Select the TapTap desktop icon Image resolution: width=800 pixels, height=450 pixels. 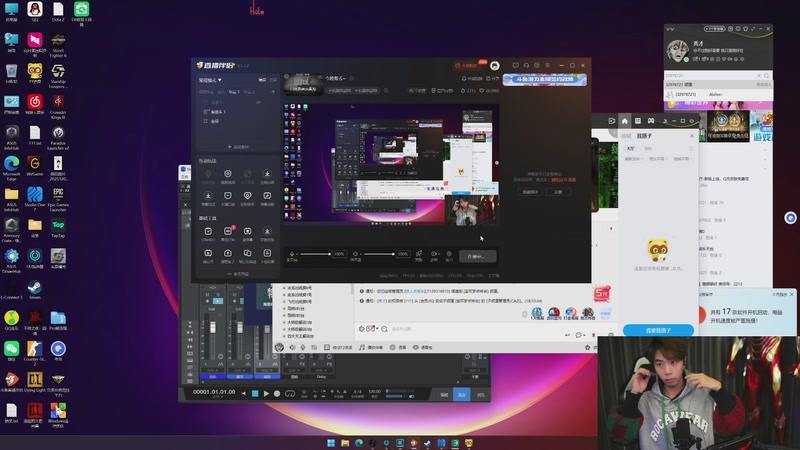tap(58, 229)
